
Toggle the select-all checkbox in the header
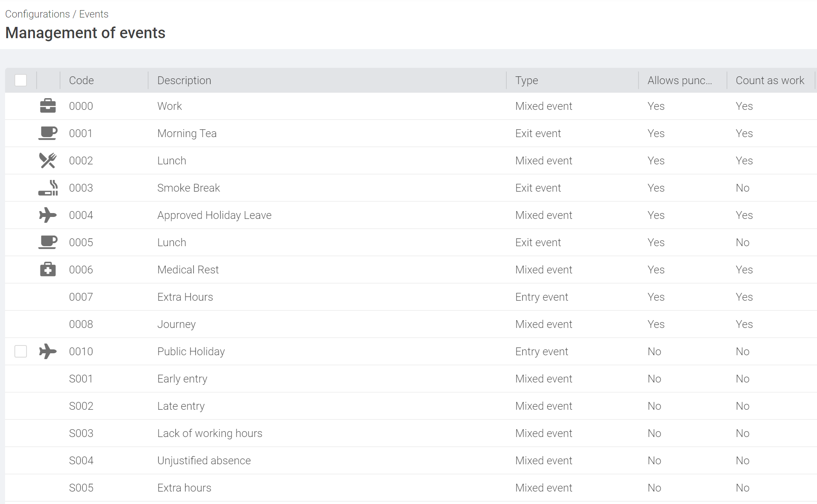21,80
